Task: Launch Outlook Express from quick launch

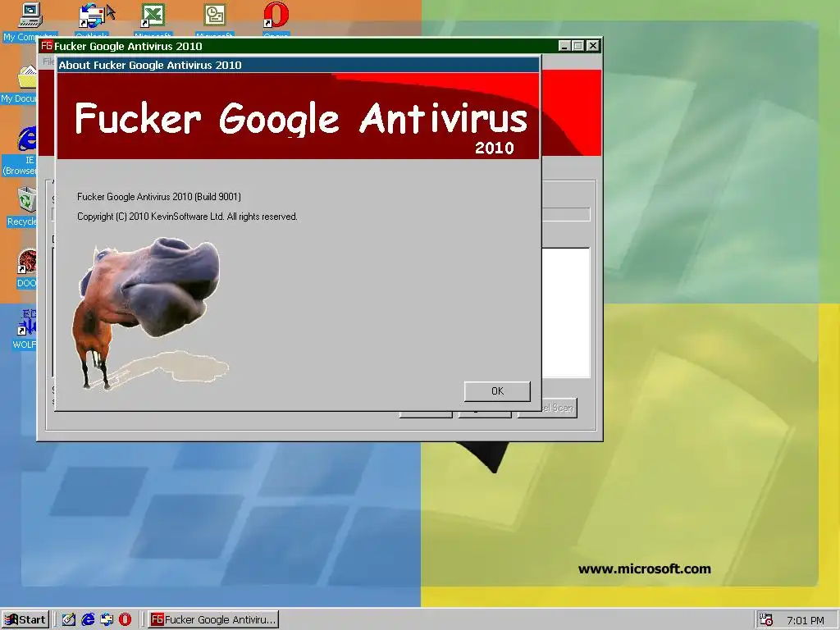Action: pos(107,620)
